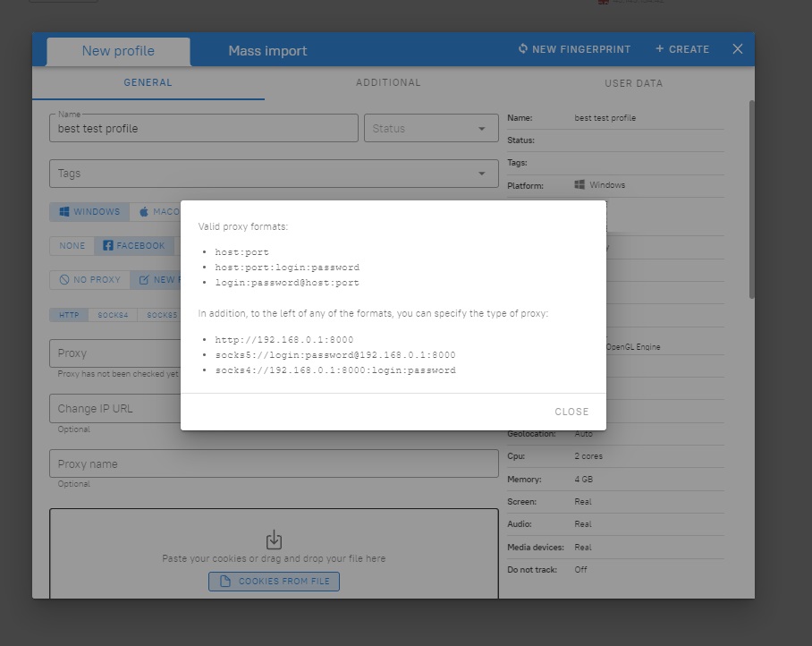The image size is (812, 646).
Task: Click the Proxy name input field
Action: point(274,463)
